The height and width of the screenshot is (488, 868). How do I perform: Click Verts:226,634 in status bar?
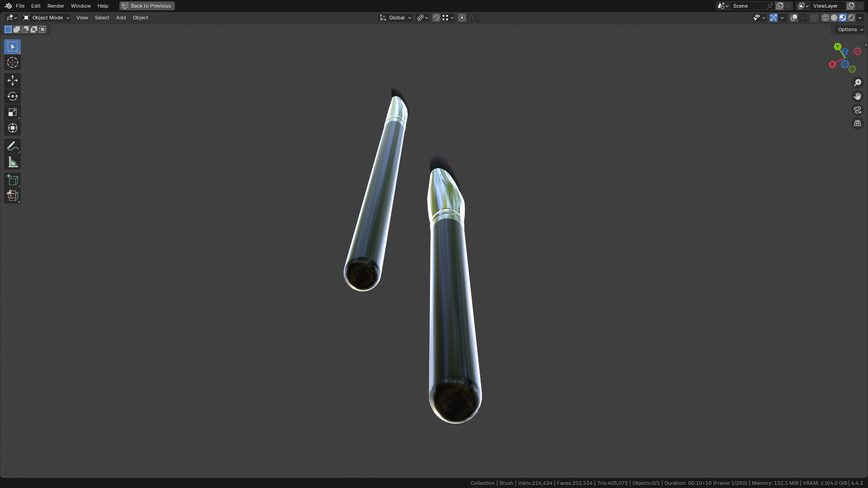coord(535,483)
